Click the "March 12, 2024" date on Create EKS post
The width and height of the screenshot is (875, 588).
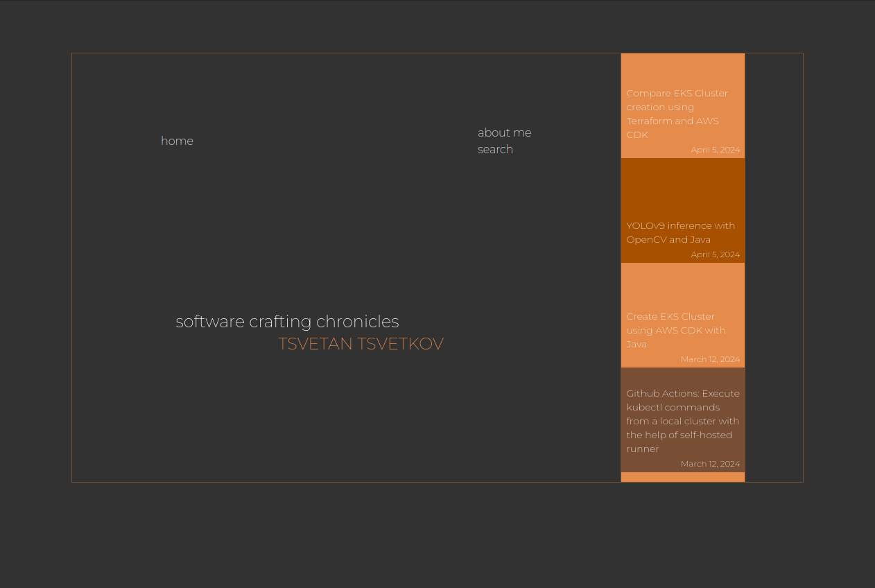pos(710,358)
